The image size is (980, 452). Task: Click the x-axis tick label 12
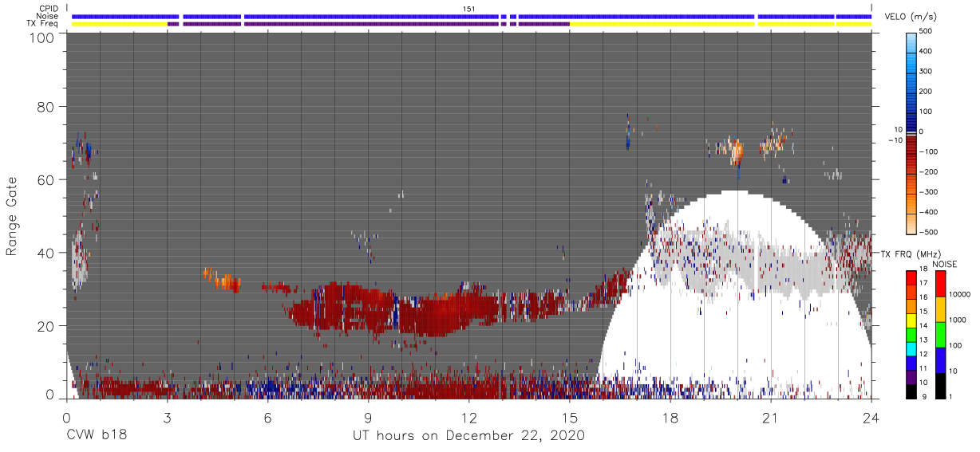[469, 418]
